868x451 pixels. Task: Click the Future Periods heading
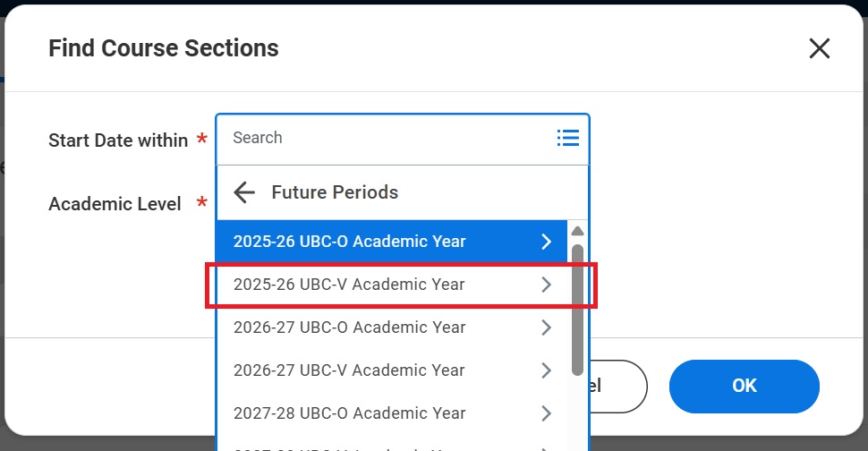335,192
